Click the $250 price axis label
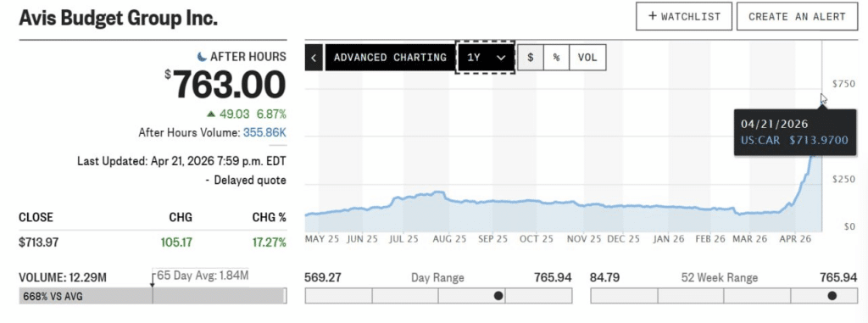This screenshot has width=868, height=323. pyautogui.click(x=843, y=180)
